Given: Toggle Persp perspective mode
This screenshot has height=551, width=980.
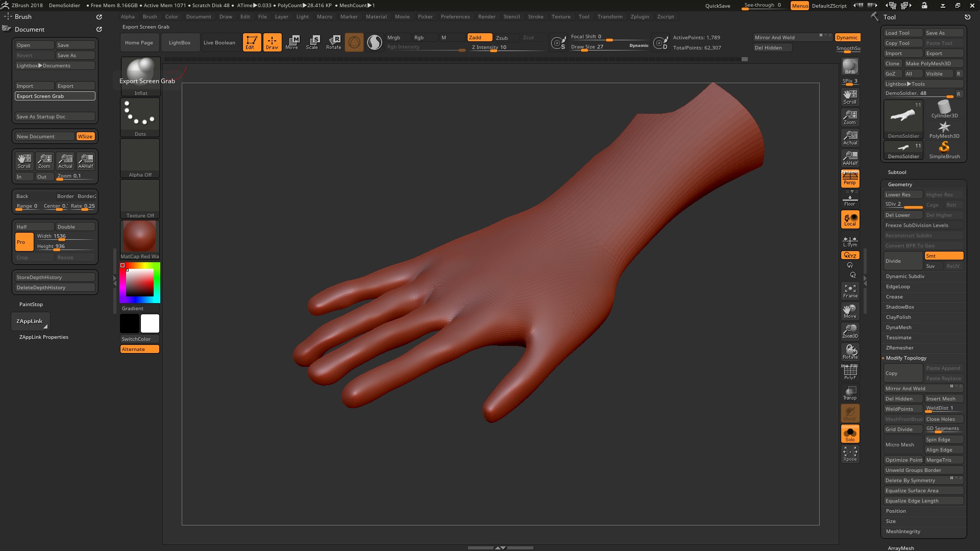Looking at the screenshot, I should click(850, 178).
